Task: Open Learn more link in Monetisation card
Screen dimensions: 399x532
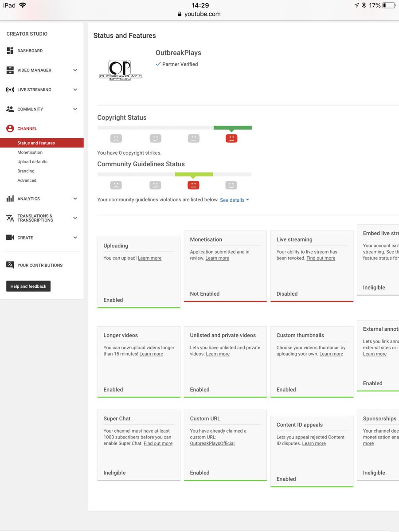Action: click(x=217, y=258)
